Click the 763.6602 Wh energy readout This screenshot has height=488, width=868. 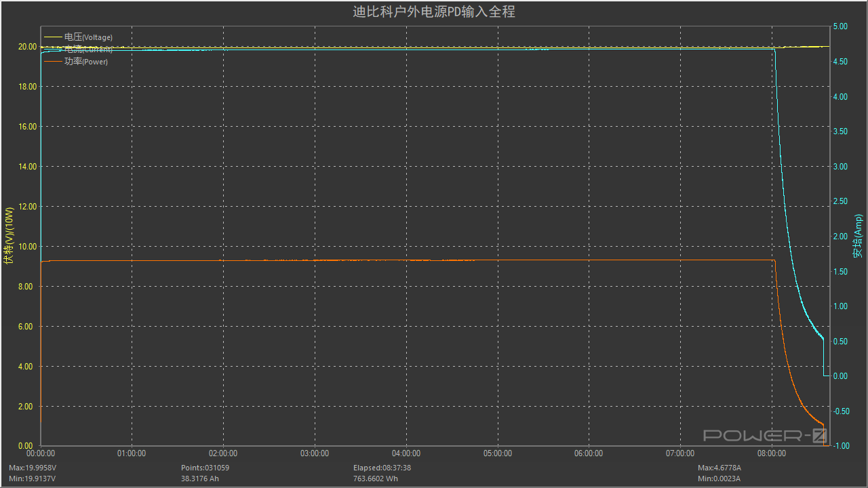click(376, 479)
